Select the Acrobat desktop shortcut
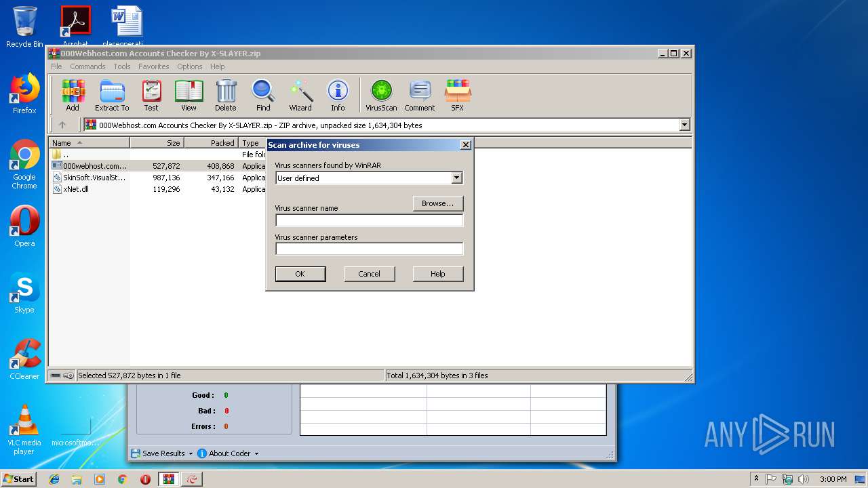The width and height of the screenshot is (868, 488). point(75,26)
